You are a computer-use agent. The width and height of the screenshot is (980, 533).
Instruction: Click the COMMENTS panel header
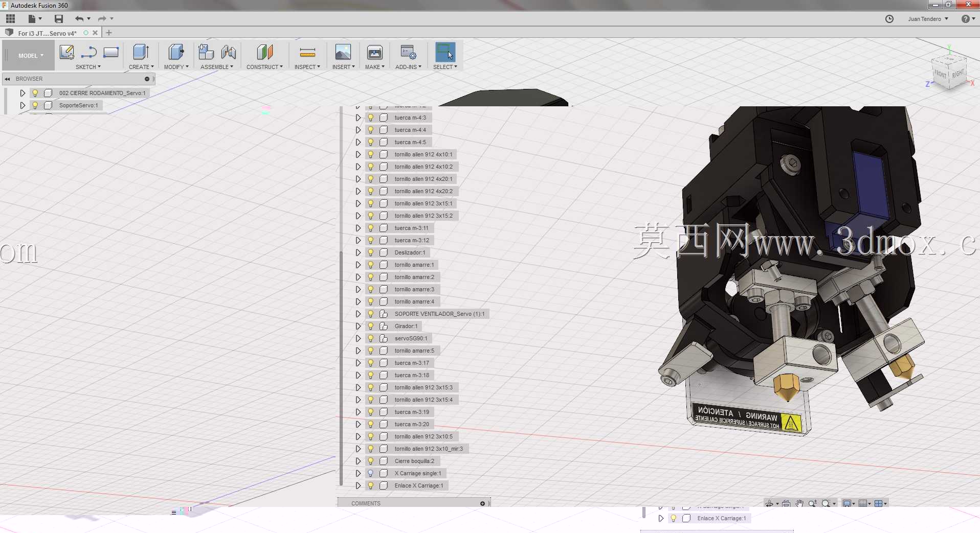coord(414,503)
